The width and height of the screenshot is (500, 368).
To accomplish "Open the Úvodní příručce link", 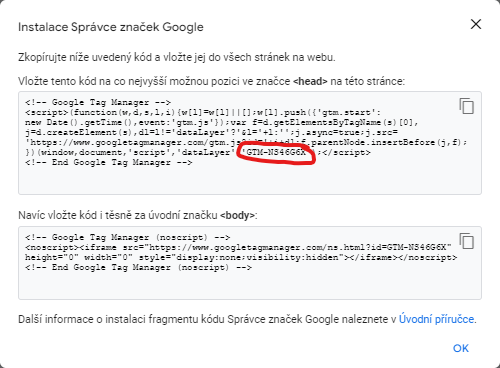I will pos(436,319).
